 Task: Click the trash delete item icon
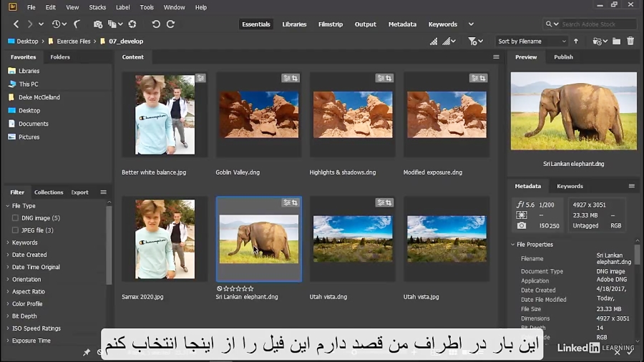pos(630,41)
